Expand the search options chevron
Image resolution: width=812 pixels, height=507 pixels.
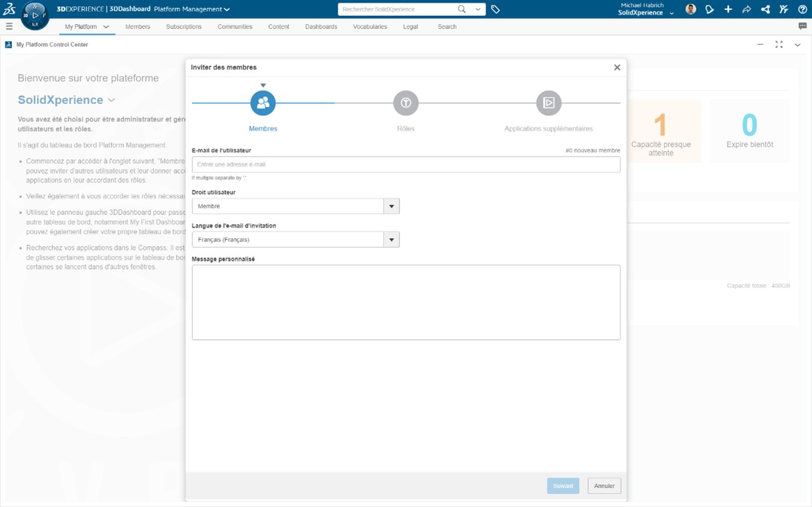pyautogui.click(x=478, y=9)
